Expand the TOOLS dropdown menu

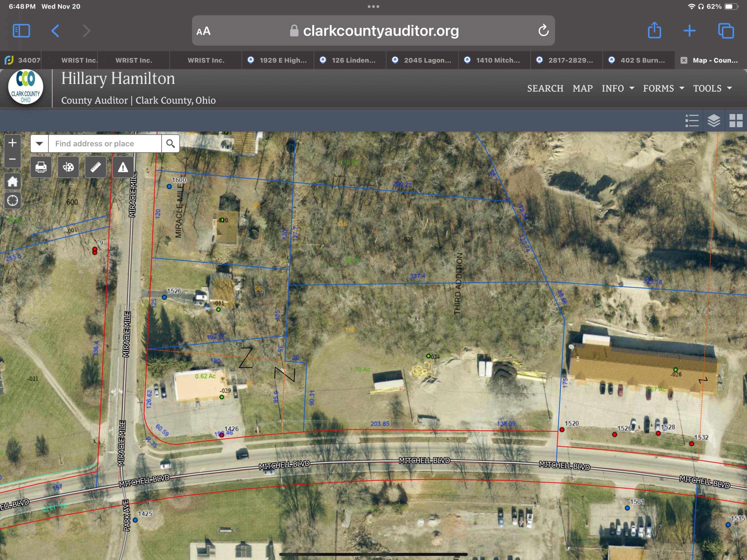(713, 88)
